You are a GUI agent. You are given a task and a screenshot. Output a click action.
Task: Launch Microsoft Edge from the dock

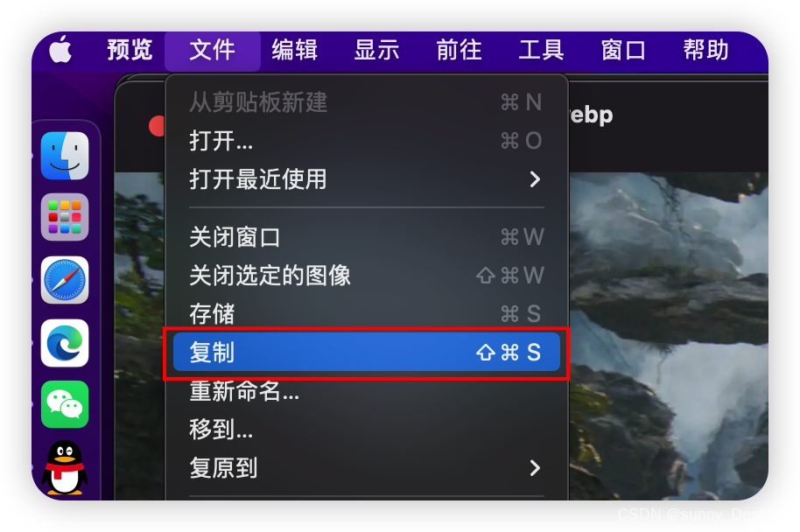click(x=65, y=343)
